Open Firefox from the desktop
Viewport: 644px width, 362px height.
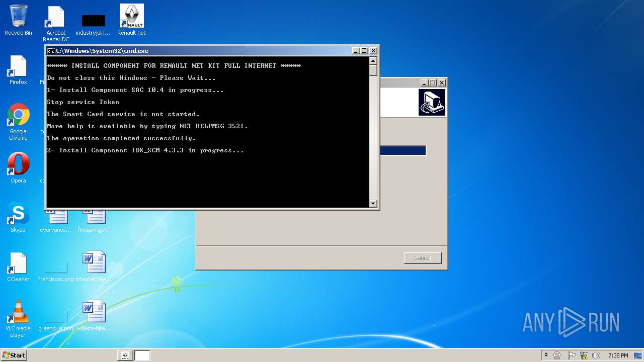[x=18, y=70]
